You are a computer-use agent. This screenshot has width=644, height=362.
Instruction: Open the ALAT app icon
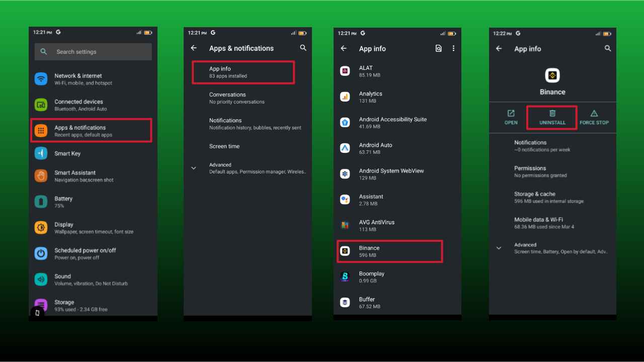(x=345, y=71)
